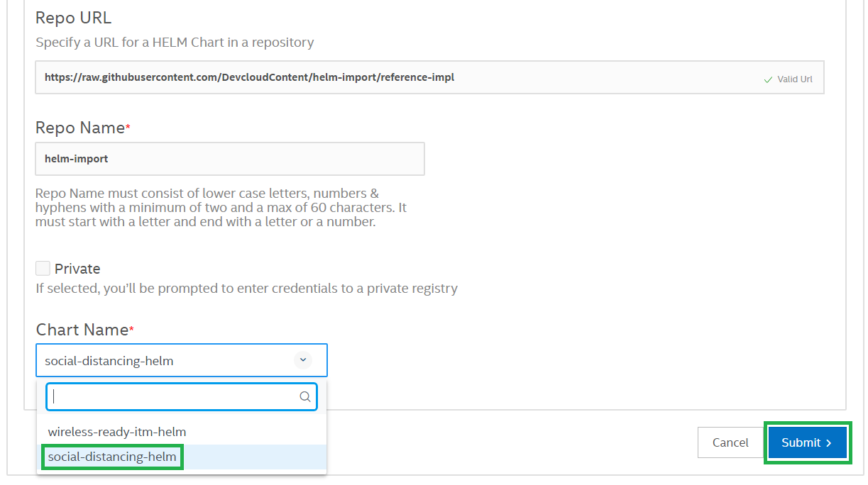Click the Chart Name heading label
This screenshot has height=485, width=868.
(82, 330)
